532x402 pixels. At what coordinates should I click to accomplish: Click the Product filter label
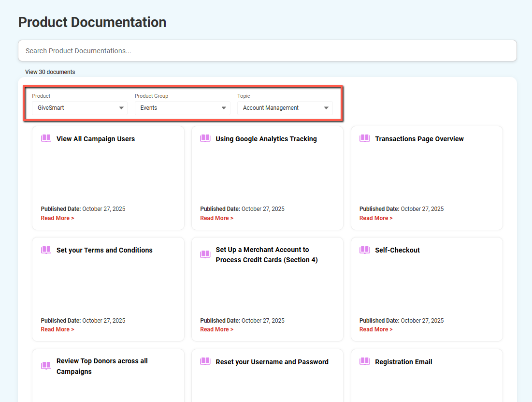point(41,96)
